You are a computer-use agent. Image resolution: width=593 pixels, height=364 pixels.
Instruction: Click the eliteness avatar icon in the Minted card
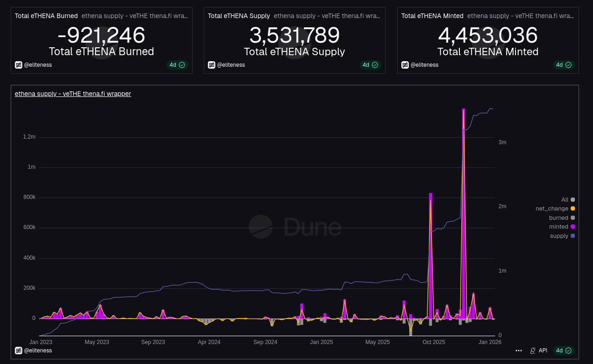(x=405, y=65)
